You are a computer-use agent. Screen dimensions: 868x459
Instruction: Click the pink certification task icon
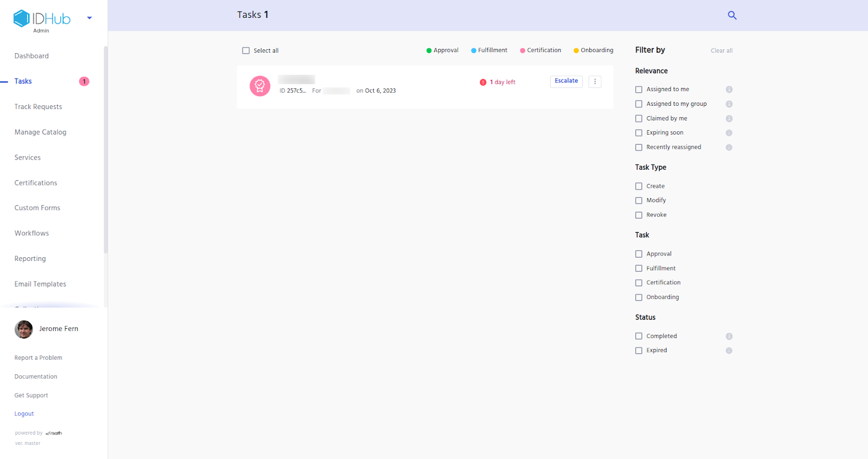[x=260, y=86]
